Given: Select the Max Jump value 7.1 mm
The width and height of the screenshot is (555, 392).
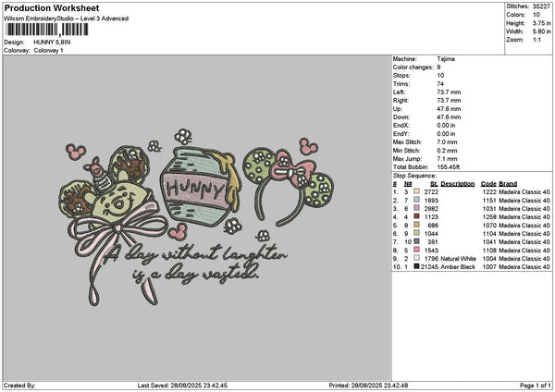Looking at the screenshot, I should (x=447, y=158).
